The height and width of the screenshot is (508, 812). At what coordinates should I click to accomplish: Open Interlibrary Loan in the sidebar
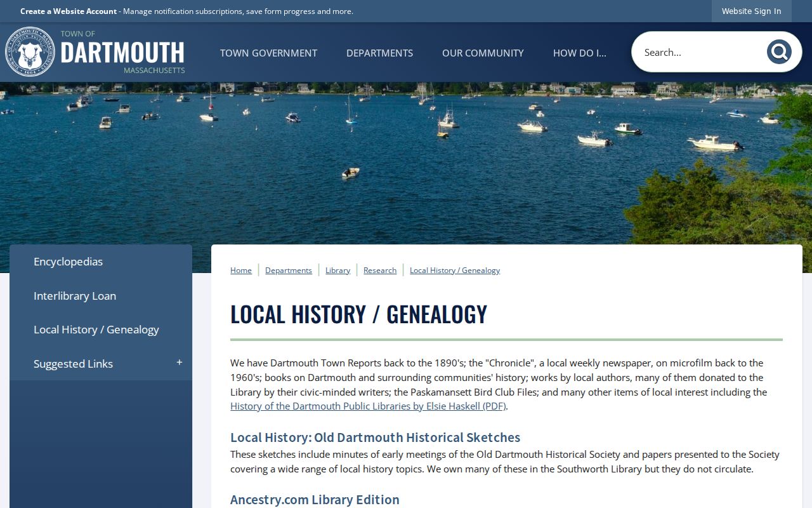tap(101, 296)
